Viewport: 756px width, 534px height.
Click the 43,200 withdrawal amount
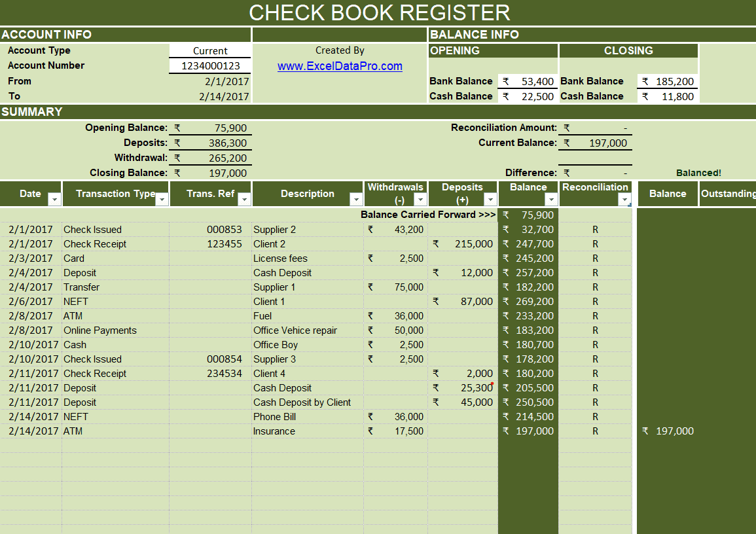pos(395,230)
